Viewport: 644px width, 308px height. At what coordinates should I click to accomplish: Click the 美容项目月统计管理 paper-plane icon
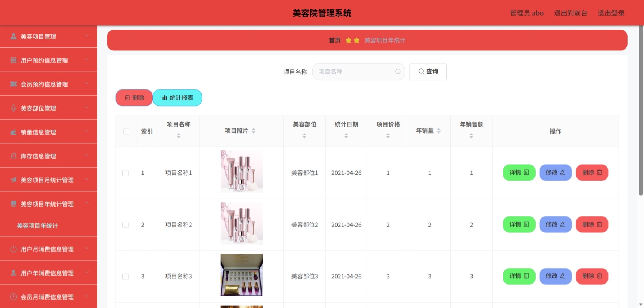pos(14,180)
